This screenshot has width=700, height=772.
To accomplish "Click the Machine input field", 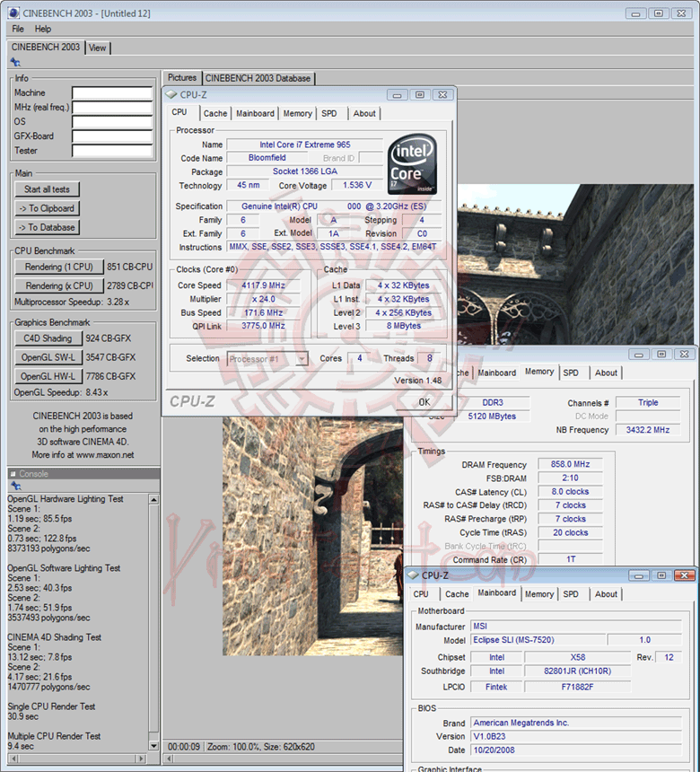I will (x=112, y=93).
